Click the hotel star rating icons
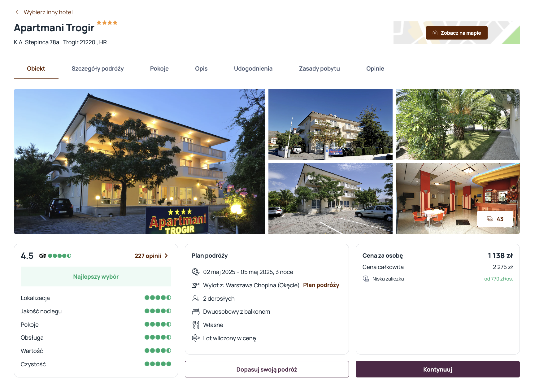 tap(107, 23)
